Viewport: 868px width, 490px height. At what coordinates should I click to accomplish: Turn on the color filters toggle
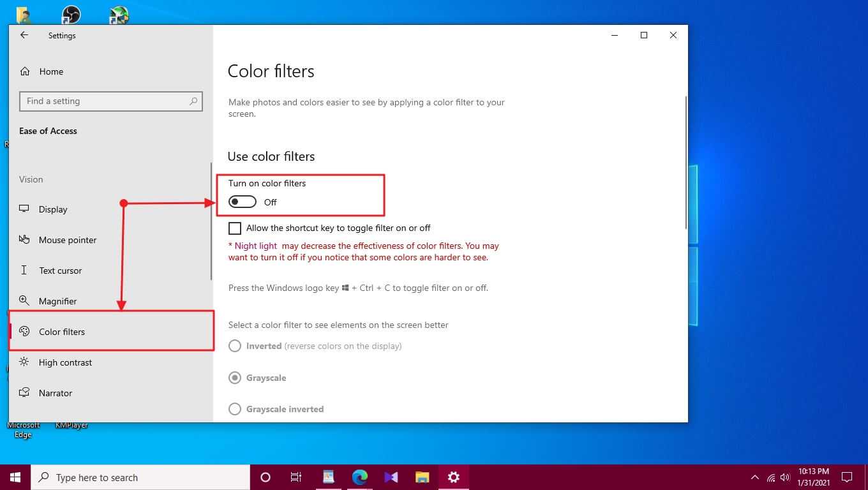click(x=243, y=202)
